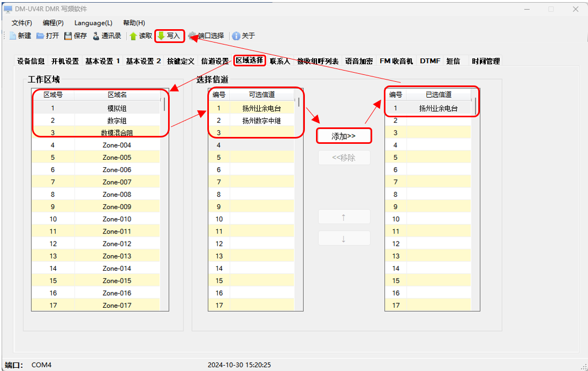Click the 新建 (New) toolbar icon
The image size is (588, 371).
click(13, 36)
